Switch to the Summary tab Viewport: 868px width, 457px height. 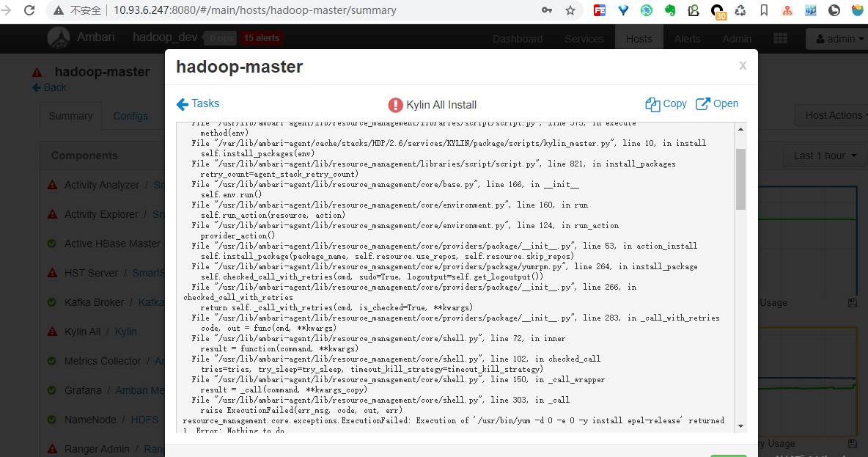[x=70, y=116]
